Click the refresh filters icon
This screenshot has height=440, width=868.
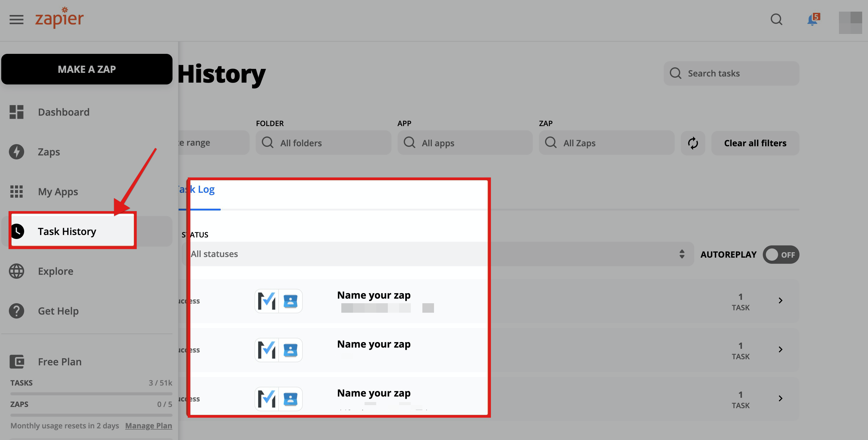click(x=693, y=143)
